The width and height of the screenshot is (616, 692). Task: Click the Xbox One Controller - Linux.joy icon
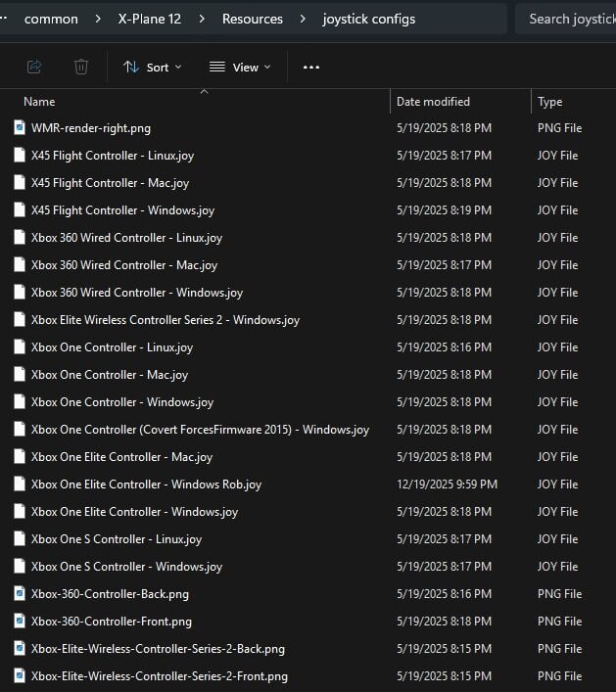(x=20, y=346)
